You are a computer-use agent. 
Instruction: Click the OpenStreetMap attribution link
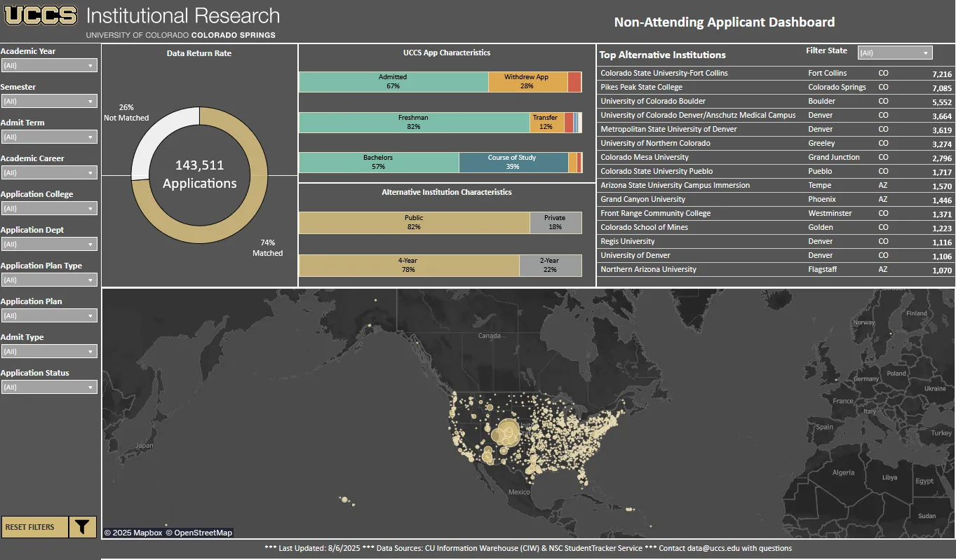[199, 533]
